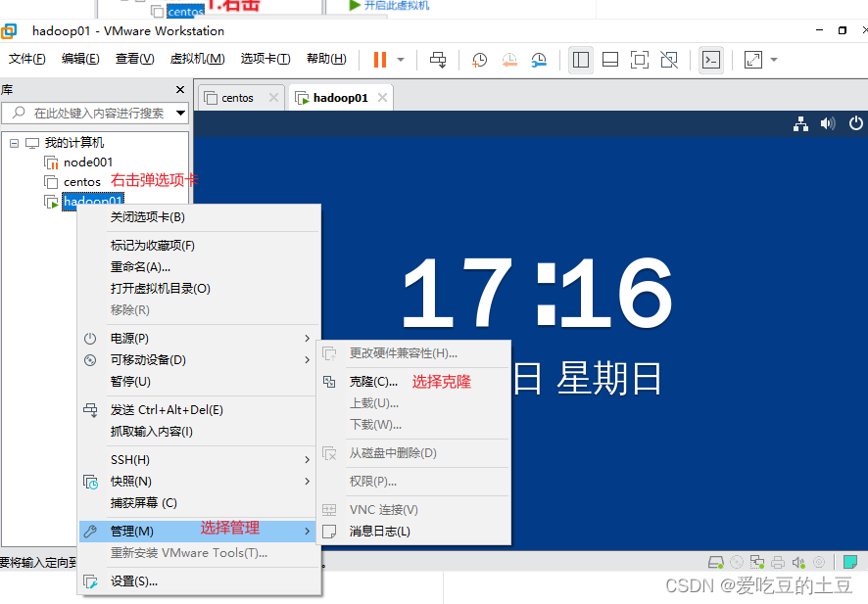Open the 虚拟机(M) menu
The width and height of the screenshot is (868, 604).
pos(197,59)
